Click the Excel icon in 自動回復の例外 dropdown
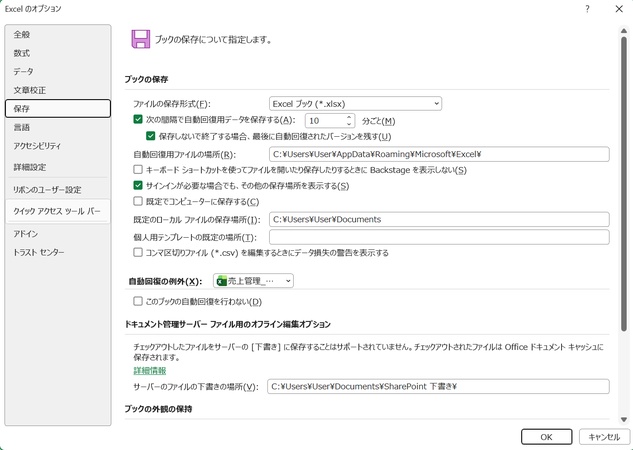This screenshot has width=633, height=450. pyautogui.click(x=222, y=281)
